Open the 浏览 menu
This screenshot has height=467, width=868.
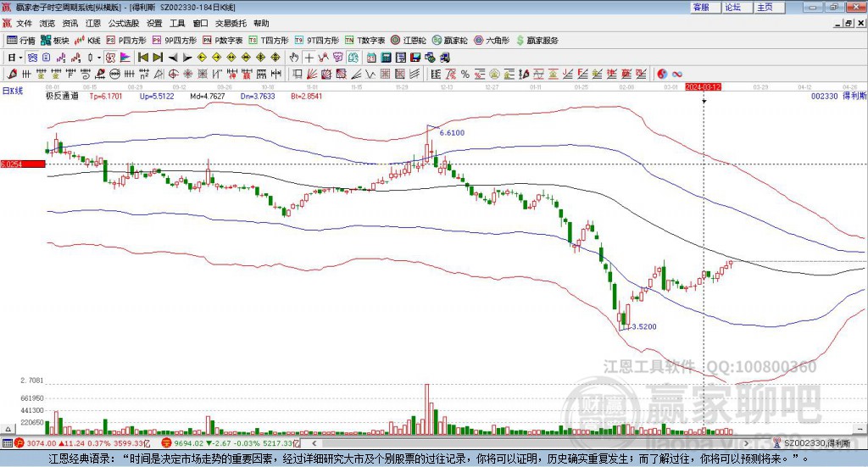click(47, 23)
